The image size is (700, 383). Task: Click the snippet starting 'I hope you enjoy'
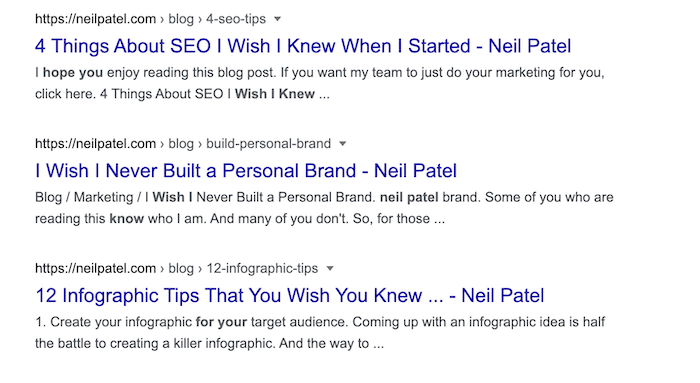[x=320, y=83]
